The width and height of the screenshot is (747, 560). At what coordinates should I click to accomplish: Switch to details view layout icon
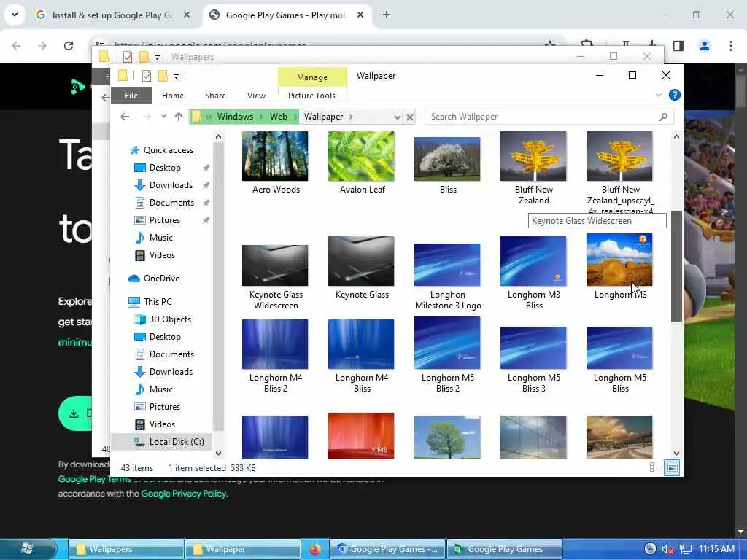pos(656,467)
